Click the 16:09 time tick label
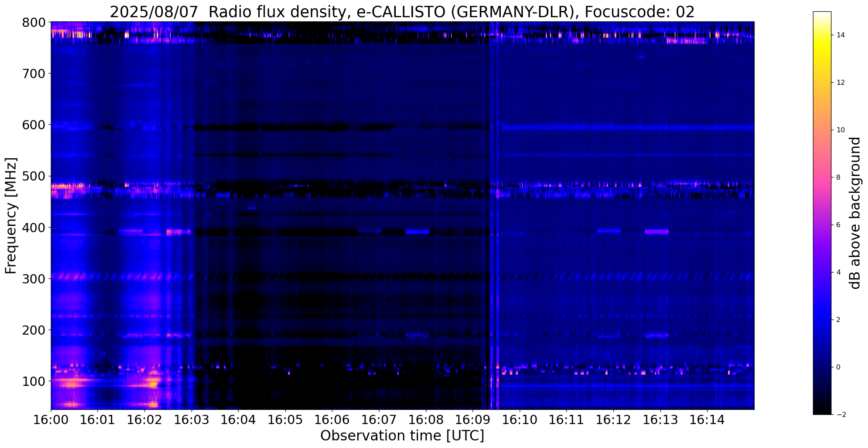 [473, 420]
